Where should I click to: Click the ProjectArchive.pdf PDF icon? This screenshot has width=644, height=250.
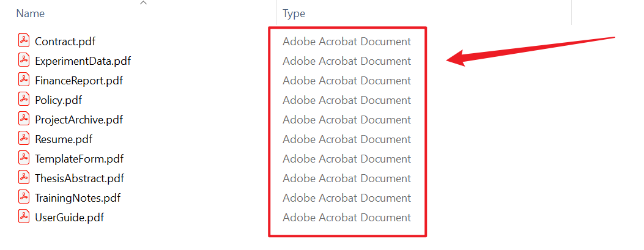(24, 119)
